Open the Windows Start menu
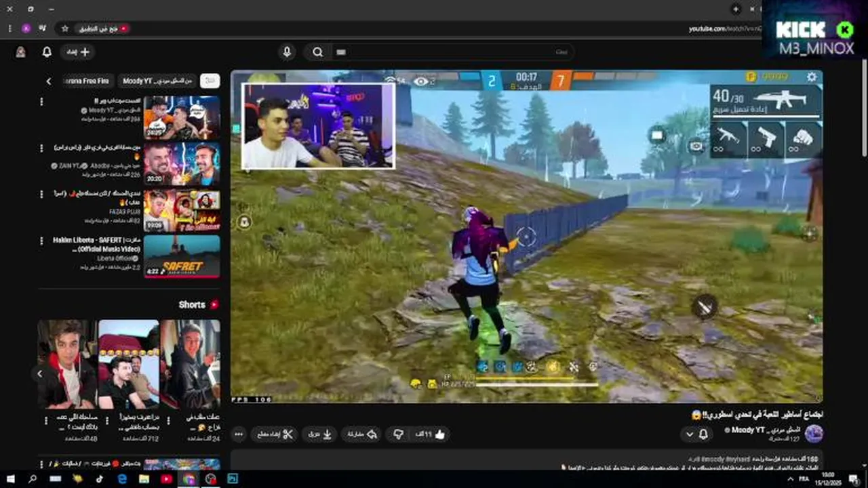Viewport: 868px width, 488px height. click(x=10, y=479)
